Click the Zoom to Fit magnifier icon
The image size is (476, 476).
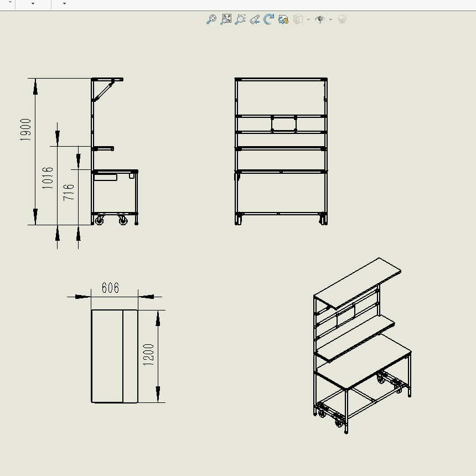click(211, 19)
